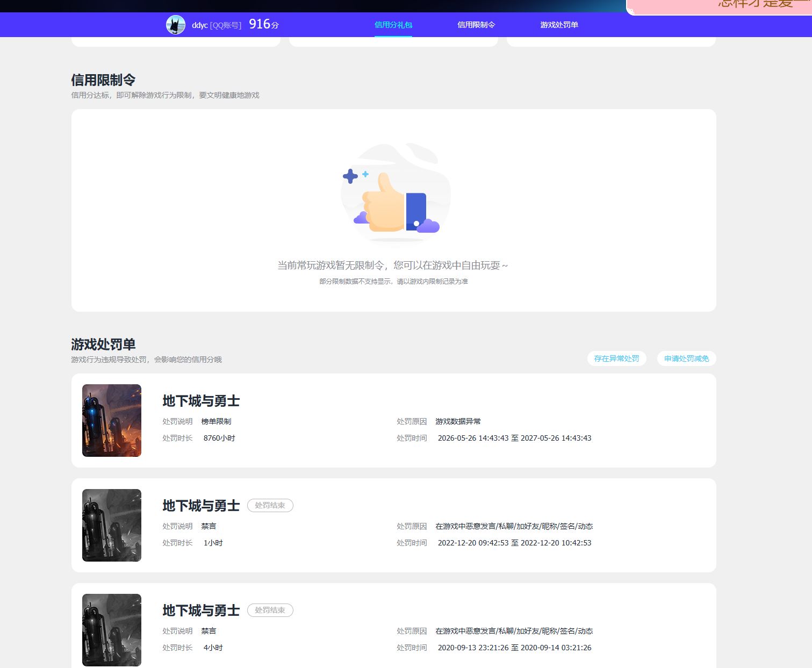Click the 1小时 duration value
Screen dimensions: 812x668
(x=213, y=543)
